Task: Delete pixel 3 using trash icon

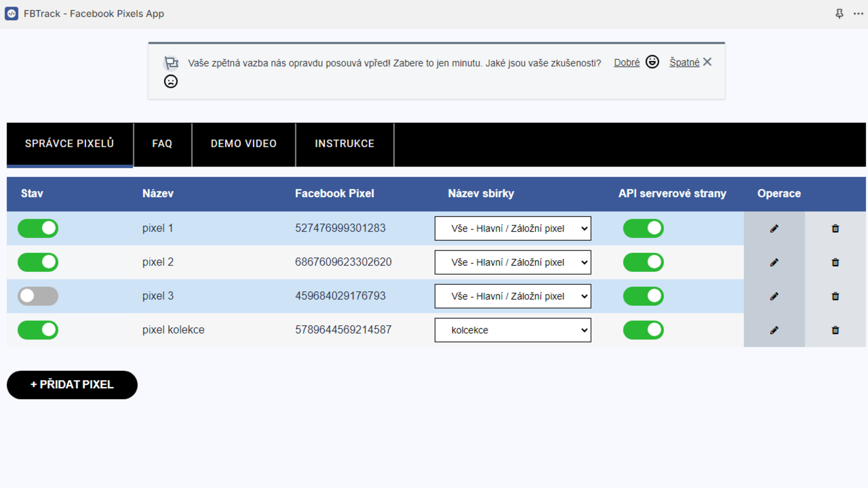Action: (x=835, y=296)
